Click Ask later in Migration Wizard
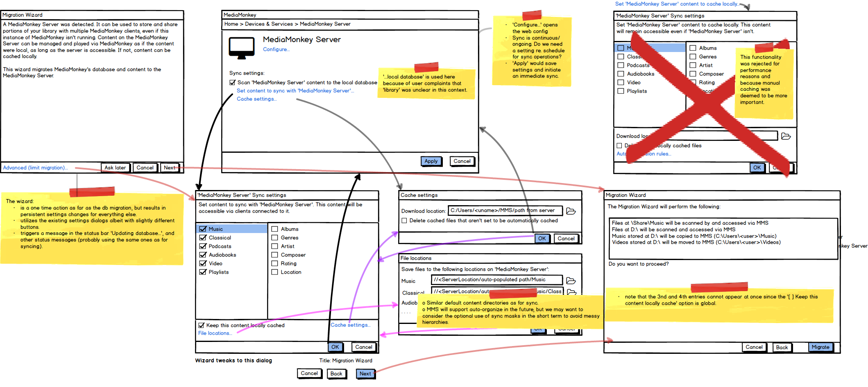 115,168
